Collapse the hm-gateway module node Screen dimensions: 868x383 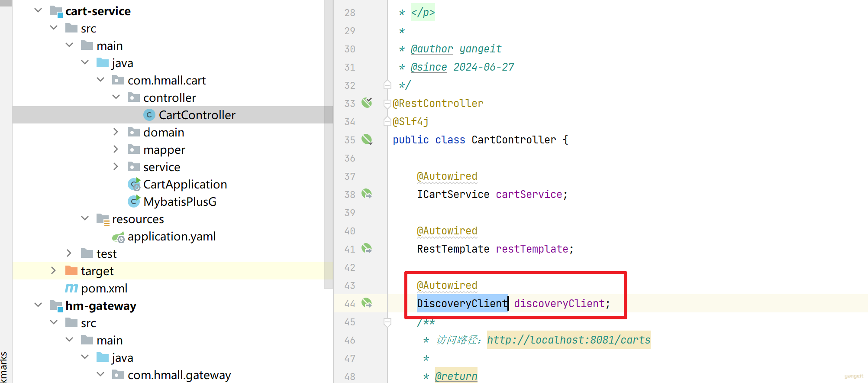point(38,305)
